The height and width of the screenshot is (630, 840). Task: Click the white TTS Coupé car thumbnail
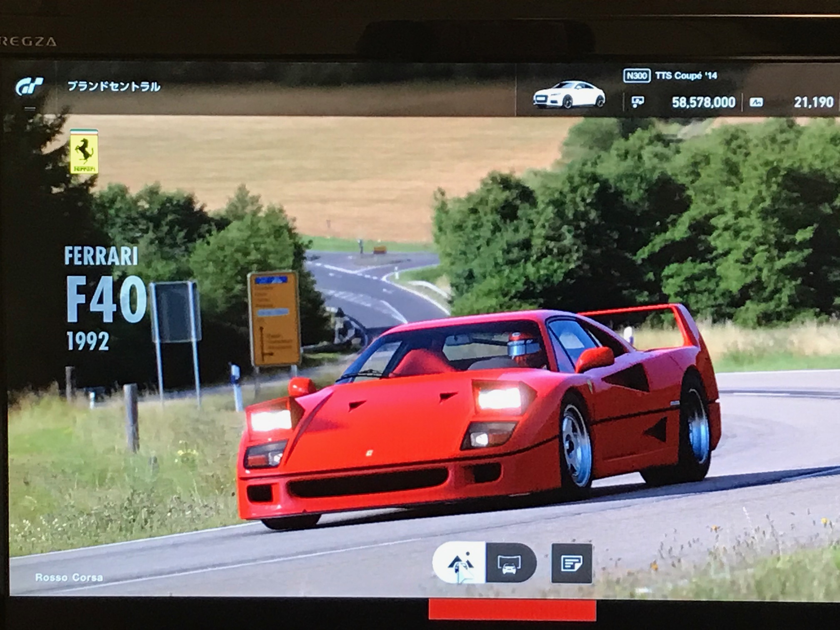(x=569, y=95)
